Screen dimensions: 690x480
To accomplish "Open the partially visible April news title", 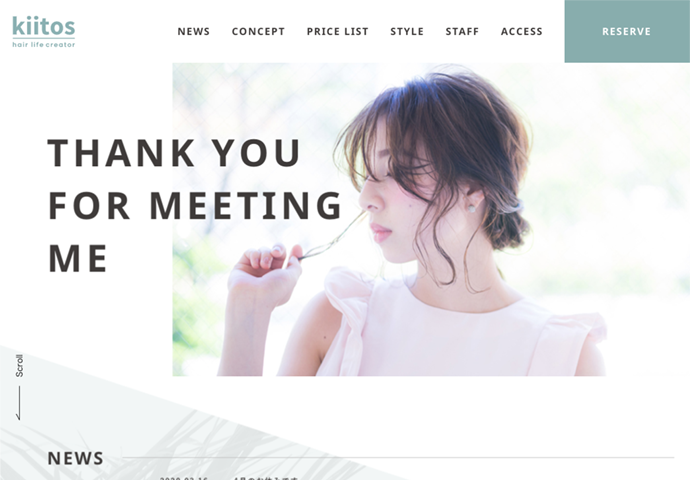I will pos(265,478).
